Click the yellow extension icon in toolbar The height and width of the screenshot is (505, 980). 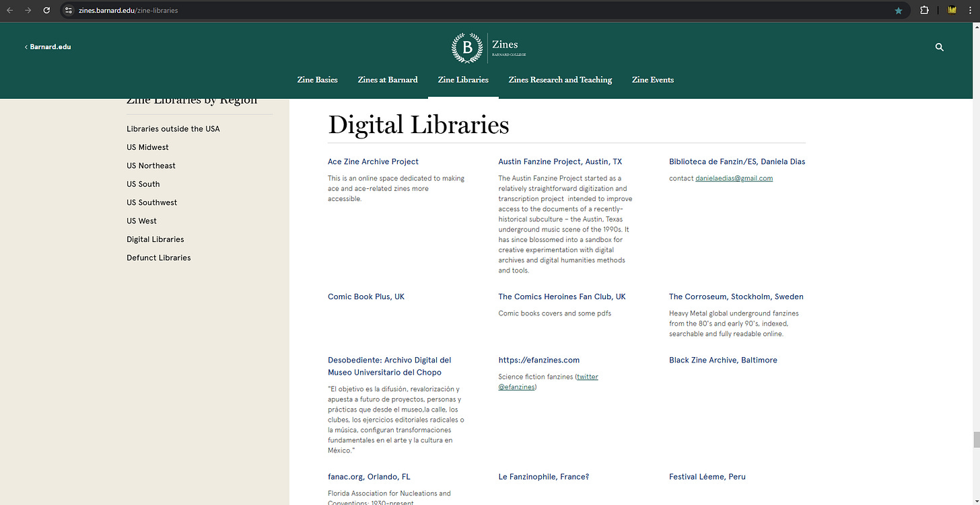(952, 10)
